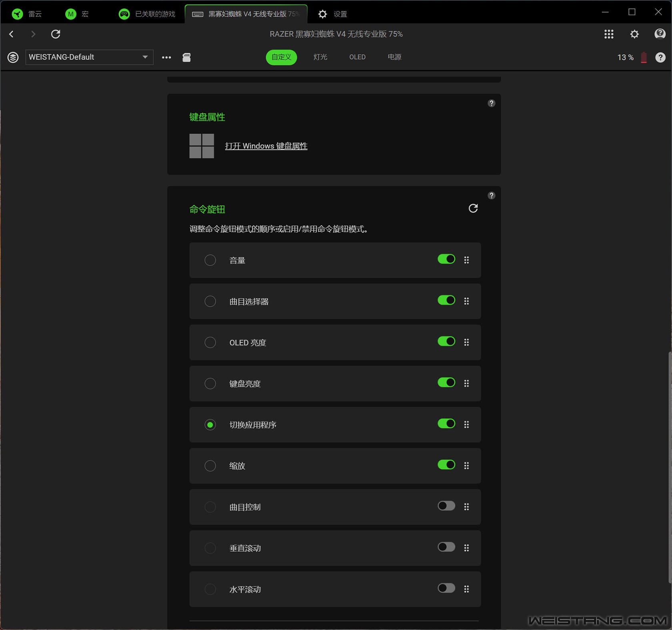Switch to the 宏 macro tab
The height and width of the screenshot is (630, 672).
[x=77, y=14]
